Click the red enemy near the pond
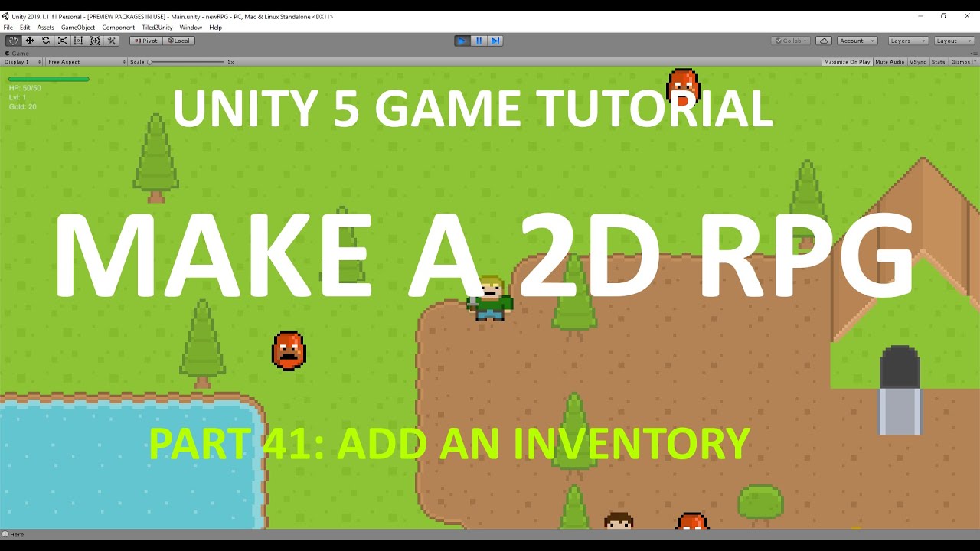This screenshot has height=551, width=980. click(289, 350)
